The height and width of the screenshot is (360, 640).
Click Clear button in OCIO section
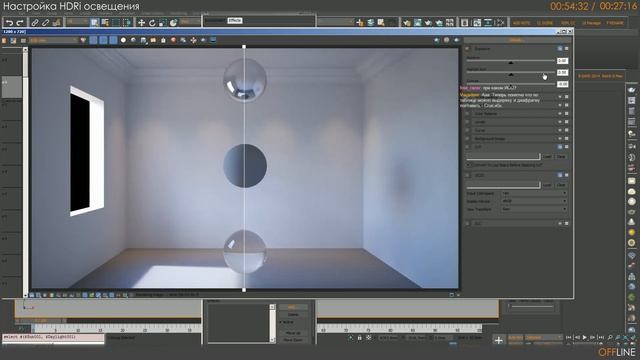[561, 185]
